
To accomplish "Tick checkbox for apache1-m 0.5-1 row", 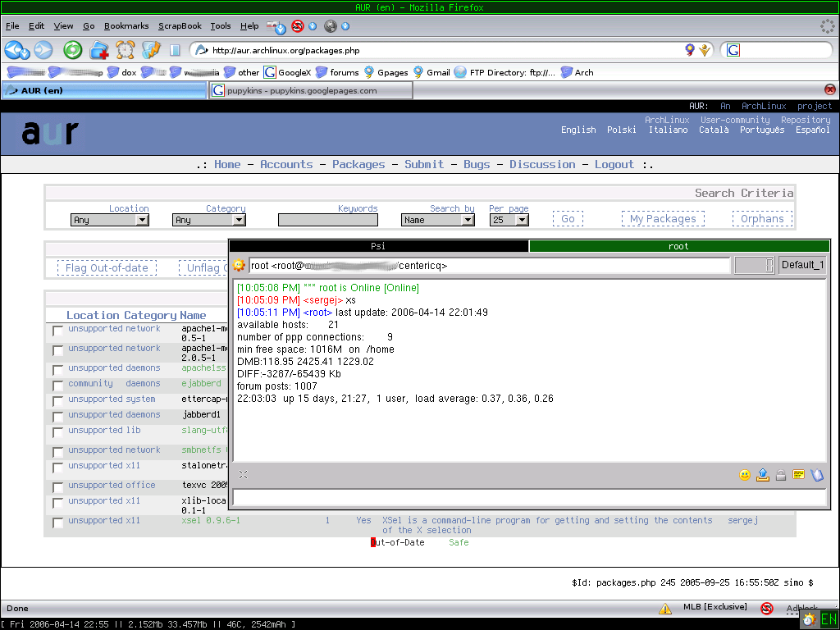I will 58,331.
